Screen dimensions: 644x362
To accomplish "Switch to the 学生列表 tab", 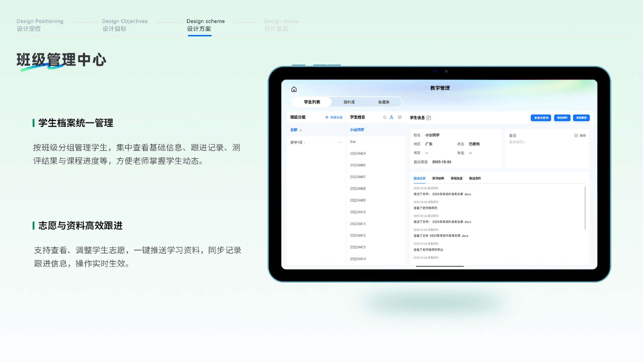I will click(x=312, y=102).
